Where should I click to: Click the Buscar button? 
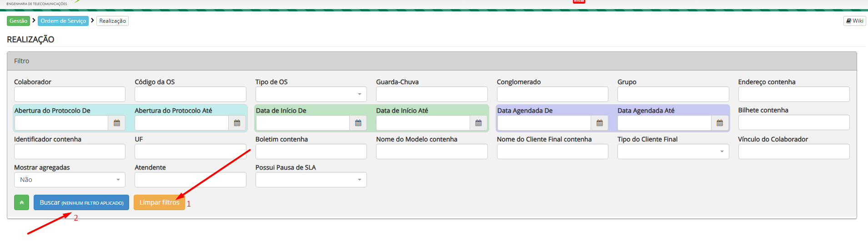[81, 202]
